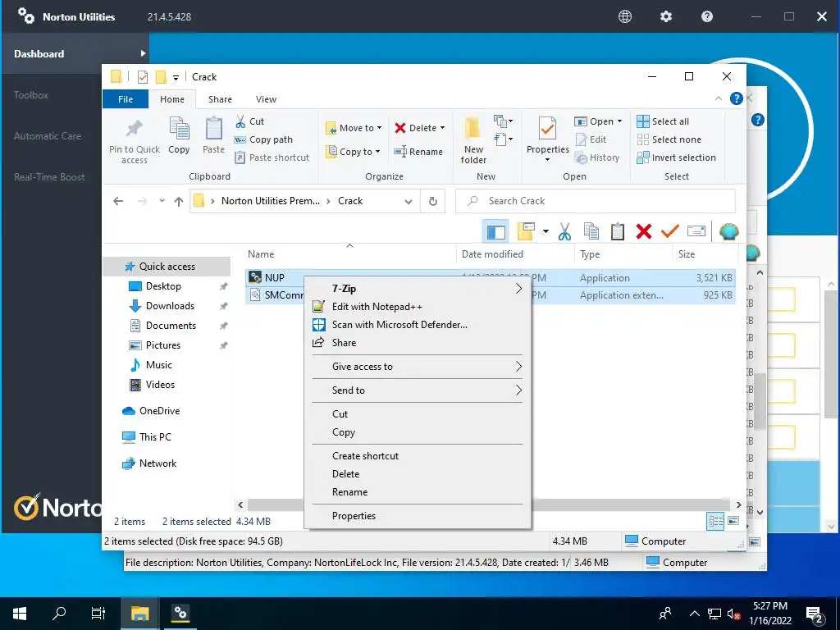
Task: Click Copy path in ribbon
Action: [263, 139]
